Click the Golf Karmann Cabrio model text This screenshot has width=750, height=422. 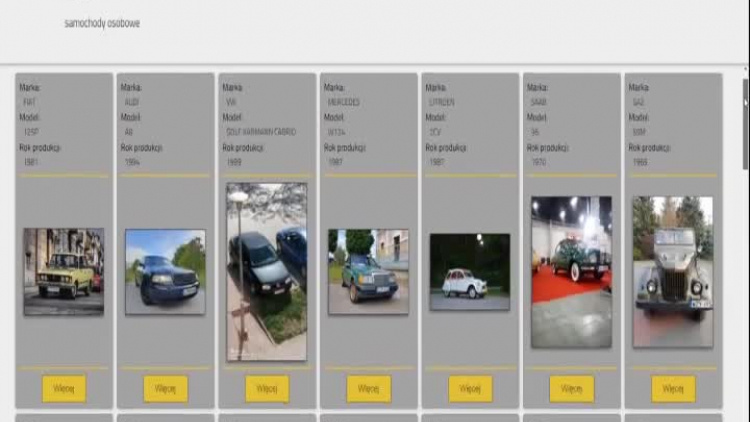pos(261,132)
